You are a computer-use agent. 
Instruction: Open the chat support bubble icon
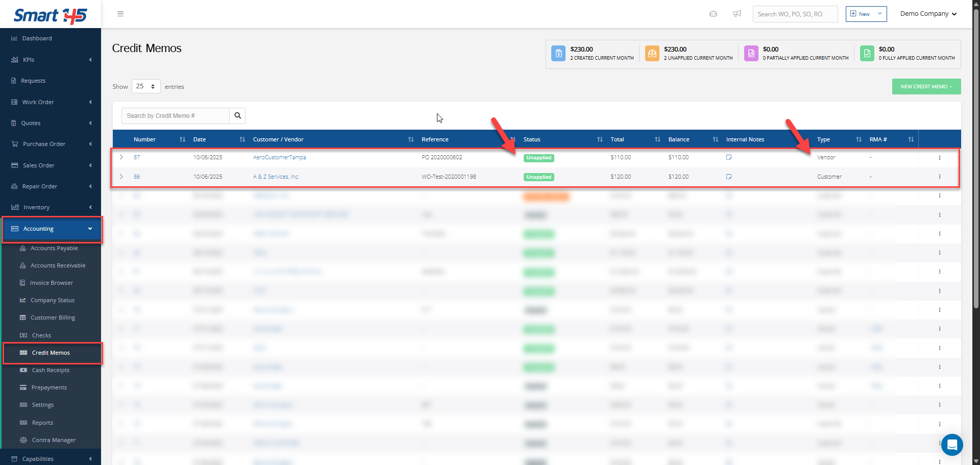(x=951, y=445)
